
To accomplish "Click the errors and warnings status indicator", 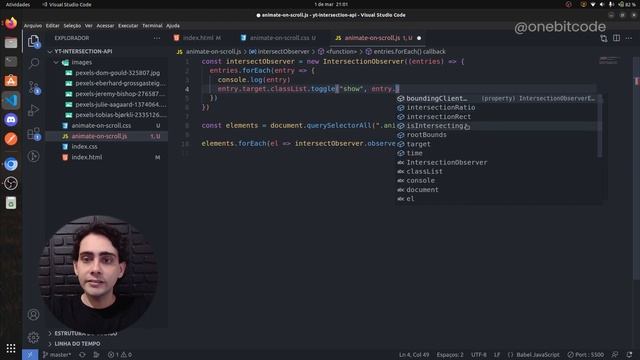I will click(120, 355).
